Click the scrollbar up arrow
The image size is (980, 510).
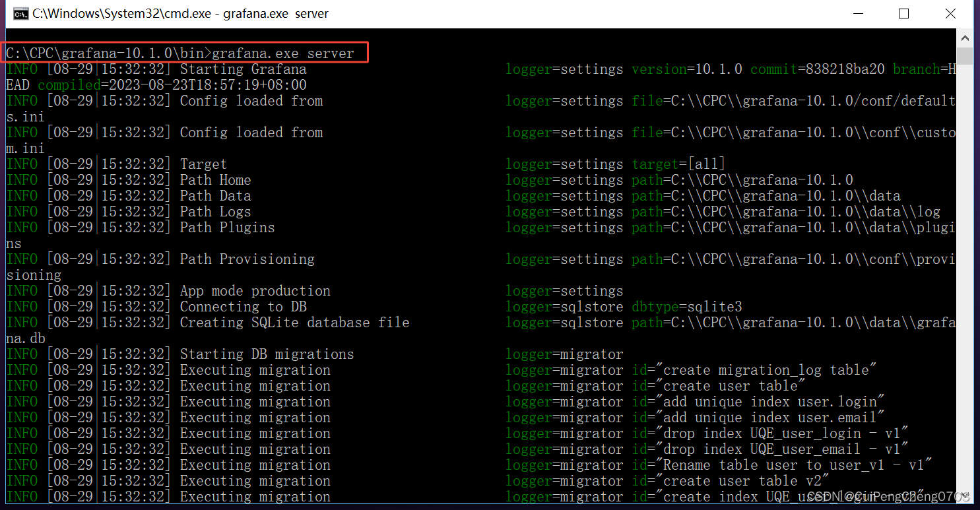point(965,37)
